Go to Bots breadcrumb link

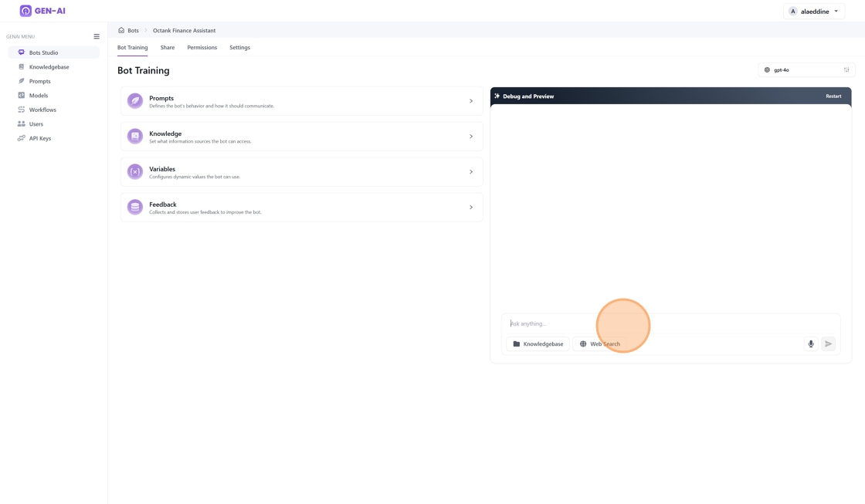click(x=133, y=31)
